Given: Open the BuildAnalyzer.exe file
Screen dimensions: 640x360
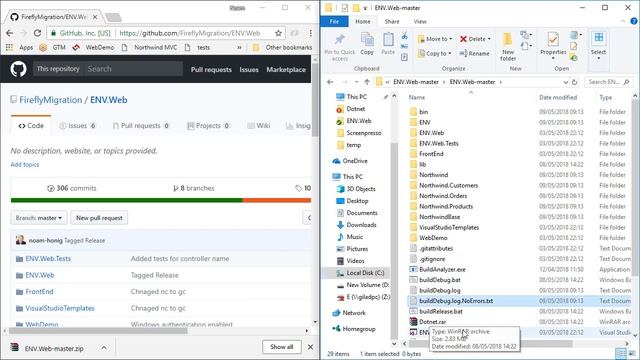Looking at the screenshot, I should pyautogui.click(x=442, y=269).
